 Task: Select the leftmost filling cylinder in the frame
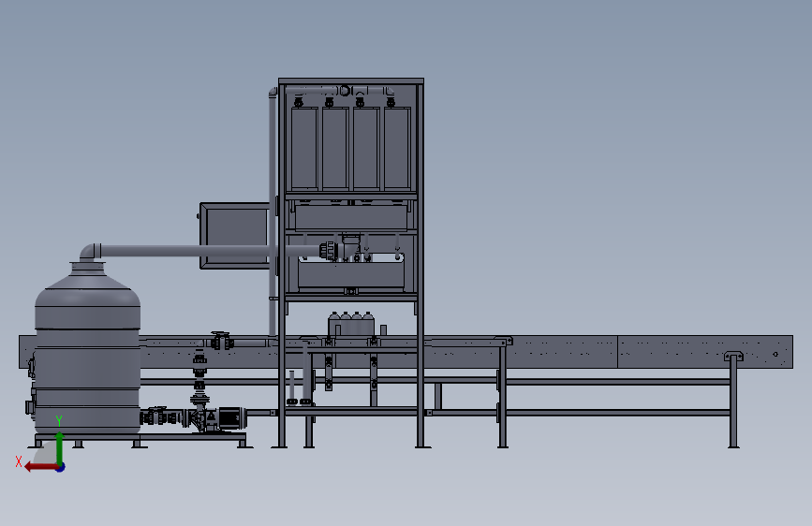point(304,149)
